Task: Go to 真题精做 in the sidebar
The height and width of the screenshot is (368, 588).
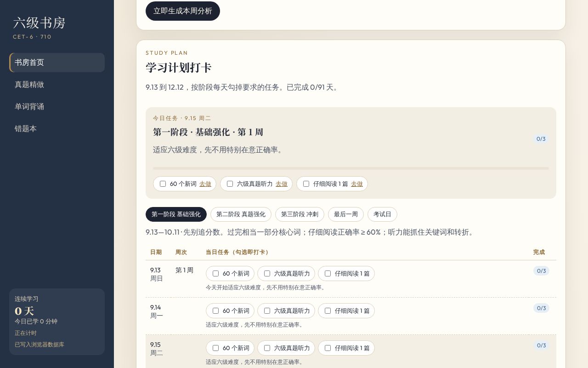Action: (57, 85)
